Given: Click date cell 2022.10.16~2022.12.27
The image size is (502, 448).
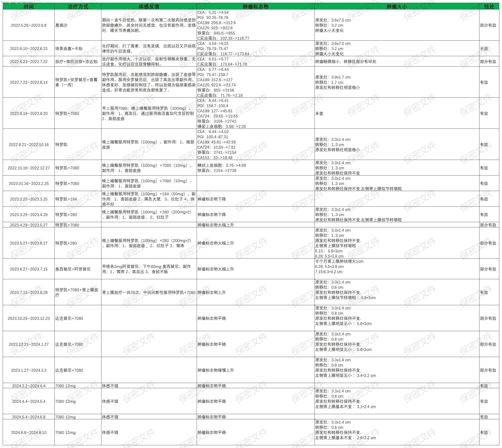Looking at the screenshot, I should point(29,168).
